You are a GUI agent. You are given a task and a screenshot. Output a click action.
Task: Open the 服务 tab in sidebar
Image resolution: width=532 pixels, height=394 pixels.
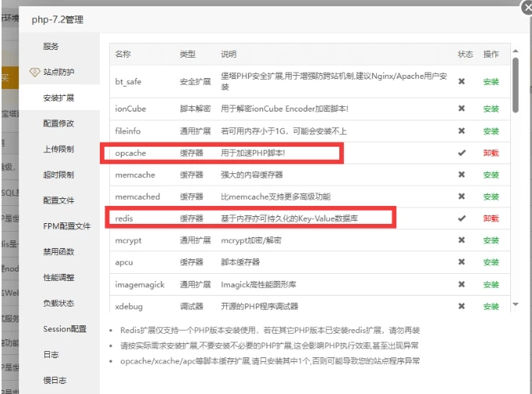(x=51, y=46)
